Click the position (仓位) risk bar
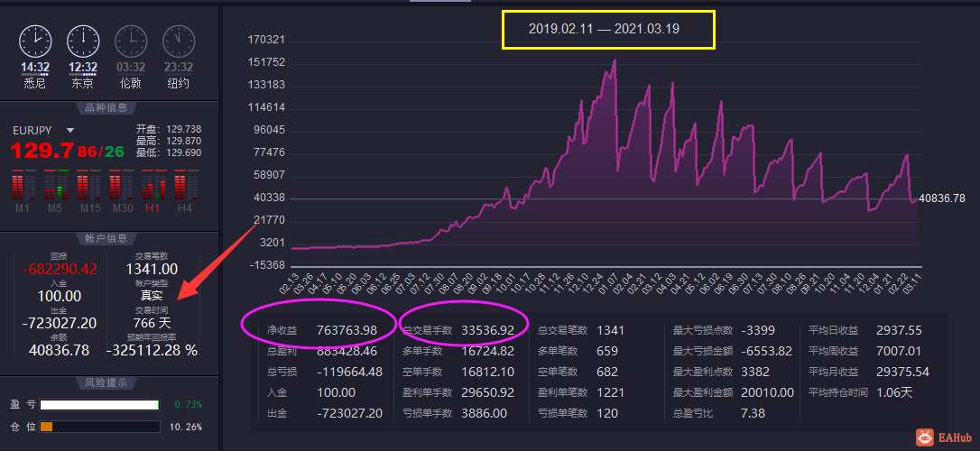This screenshot has height=451, width=980. 99,428
